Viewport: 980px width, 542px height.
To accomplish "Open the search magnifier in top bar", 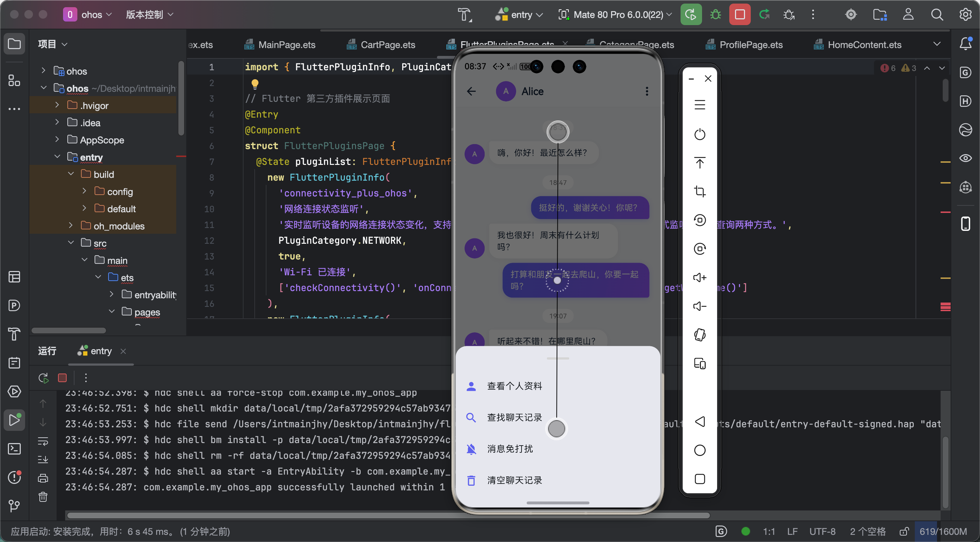I will 936,15.
